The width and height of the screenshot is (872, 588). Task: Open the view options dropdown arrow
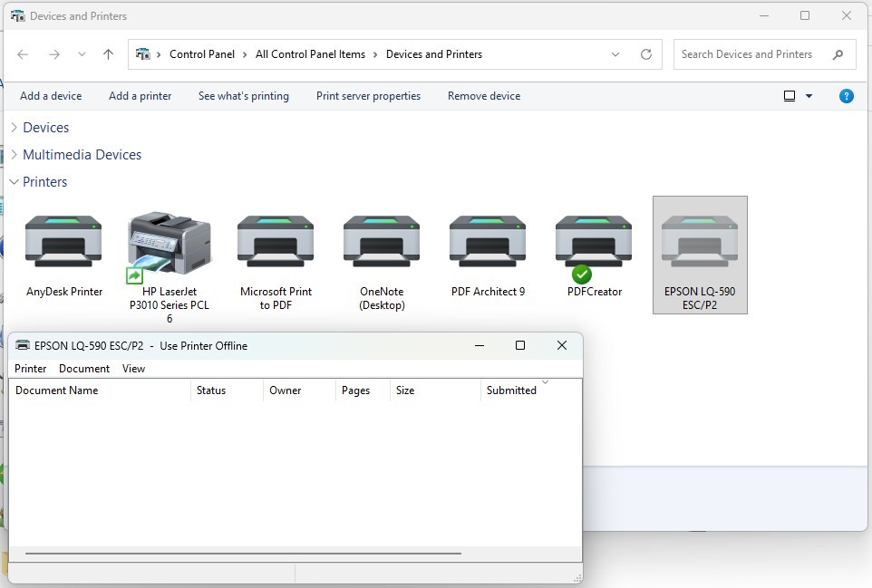809,96
